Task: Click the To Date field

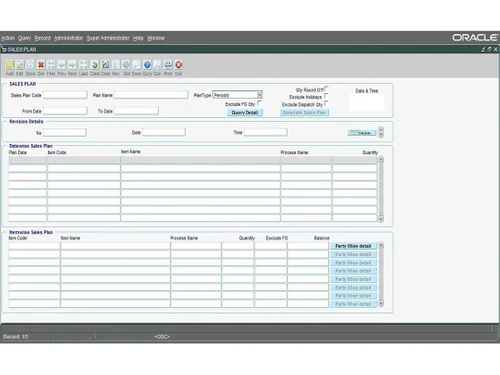Action: [136, 111]
